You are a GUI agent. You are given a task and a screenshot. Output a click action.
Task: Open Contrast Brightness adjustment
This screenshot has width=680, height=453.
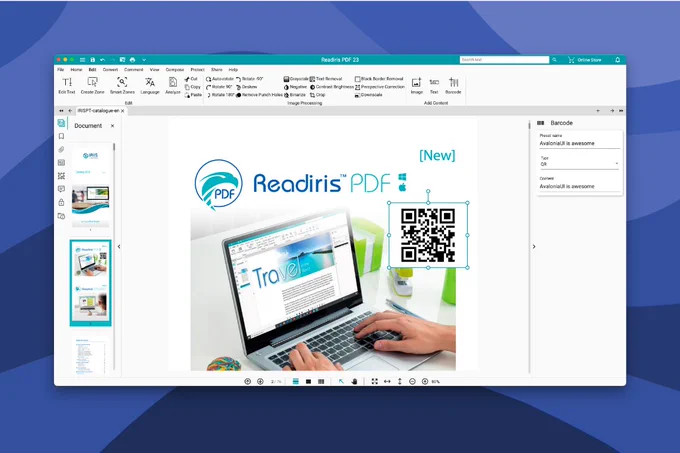click(332, 87)
